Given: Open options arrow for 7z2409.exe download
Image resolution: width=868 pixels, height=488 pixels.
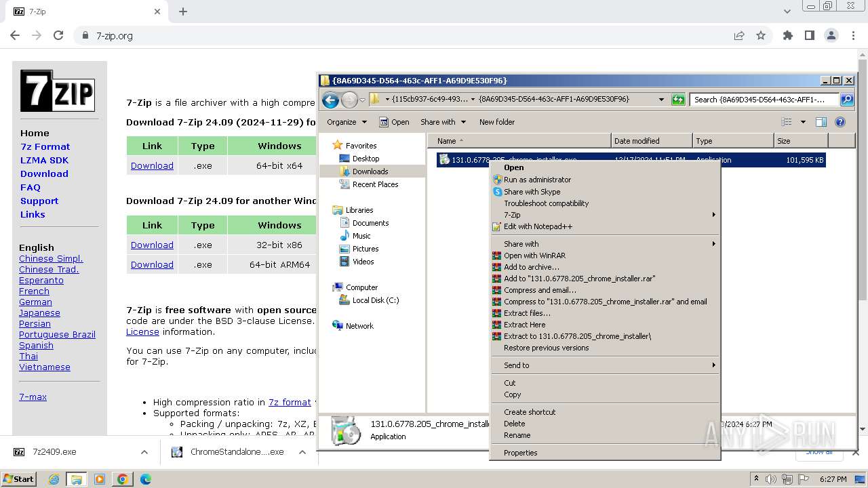Looking at the screenshot, I should tap(144, 452).
